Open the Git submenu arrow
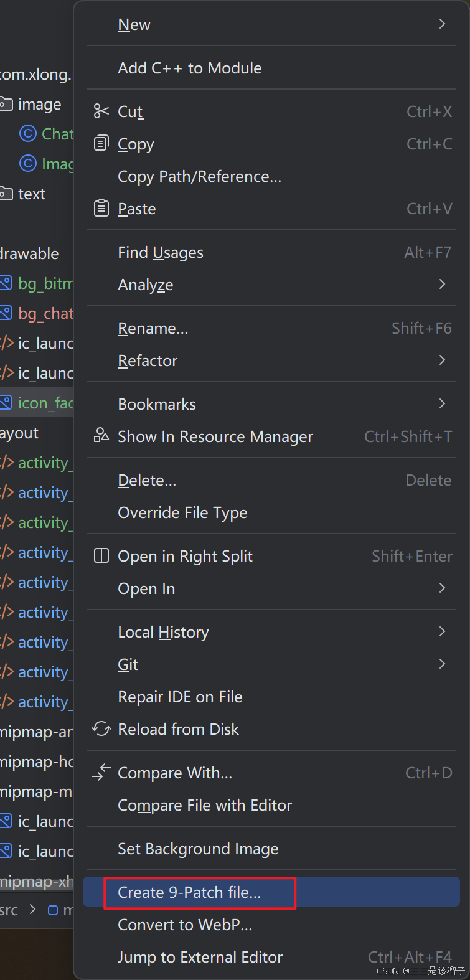Image resolution: width=470 pixels, height=980 pixels. (442, 664)
